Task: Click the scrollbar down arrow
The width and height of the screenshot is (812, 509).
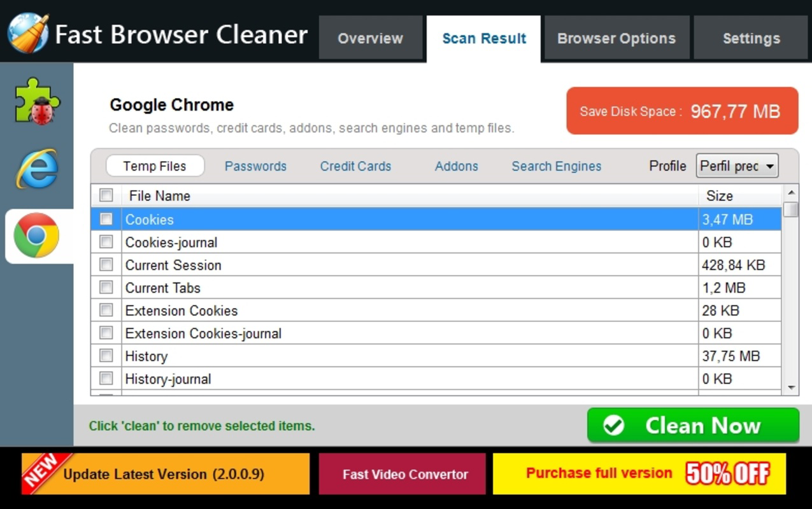Action: click(791, 387)
